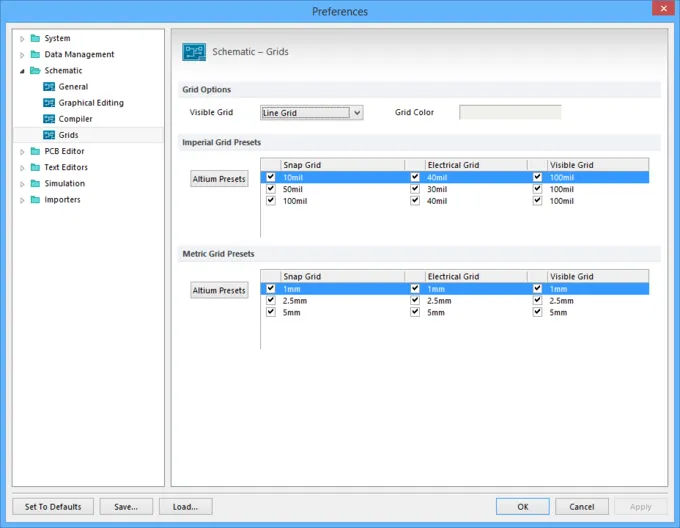Uncheck the 100mil snap grid checkbox

pos(271,200)
